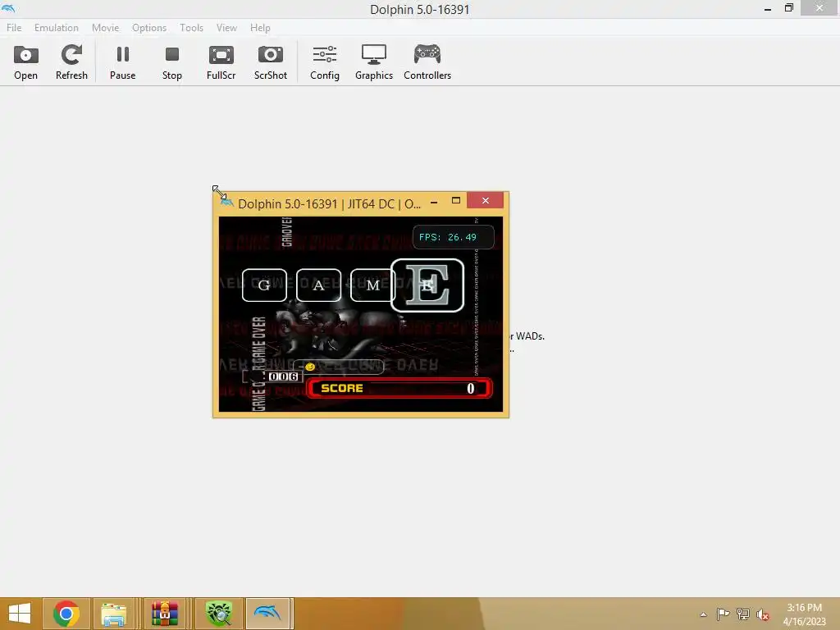Pause the emulation

(123, 62)
